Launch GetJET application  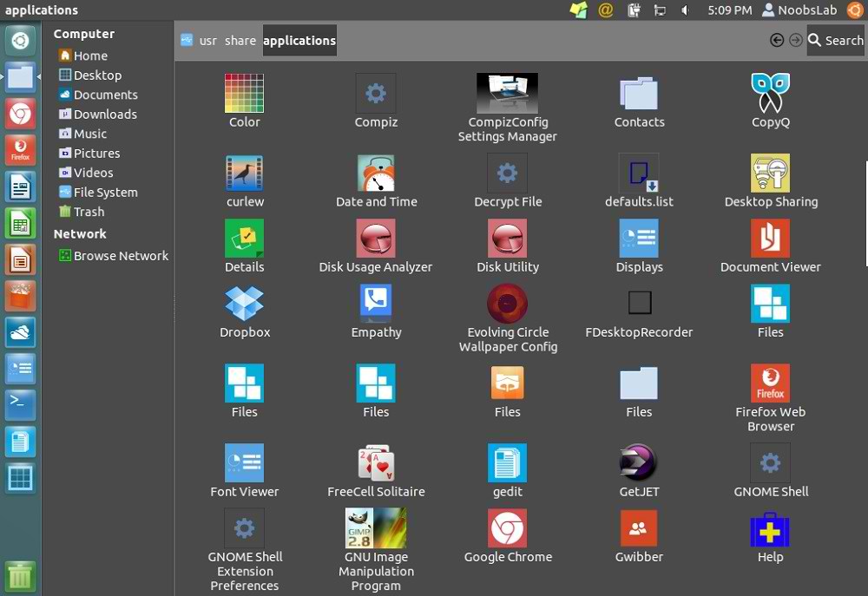639,462
